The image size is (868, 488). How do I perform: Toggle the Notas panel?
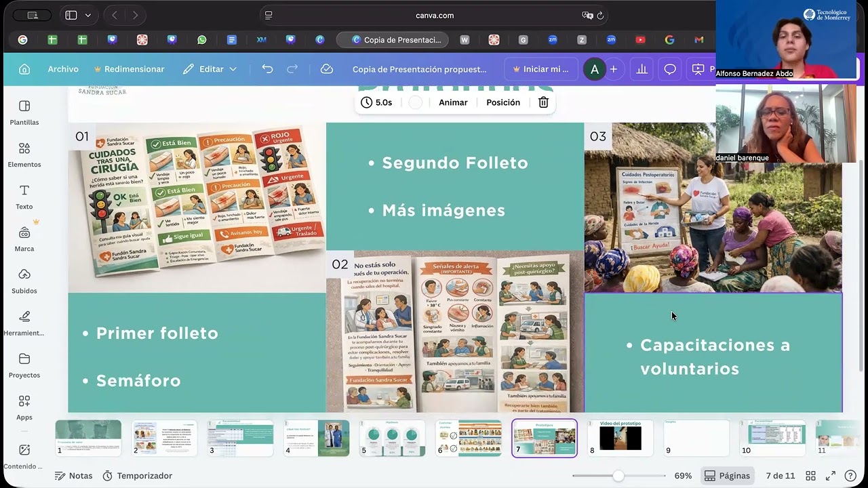[73, 476]
